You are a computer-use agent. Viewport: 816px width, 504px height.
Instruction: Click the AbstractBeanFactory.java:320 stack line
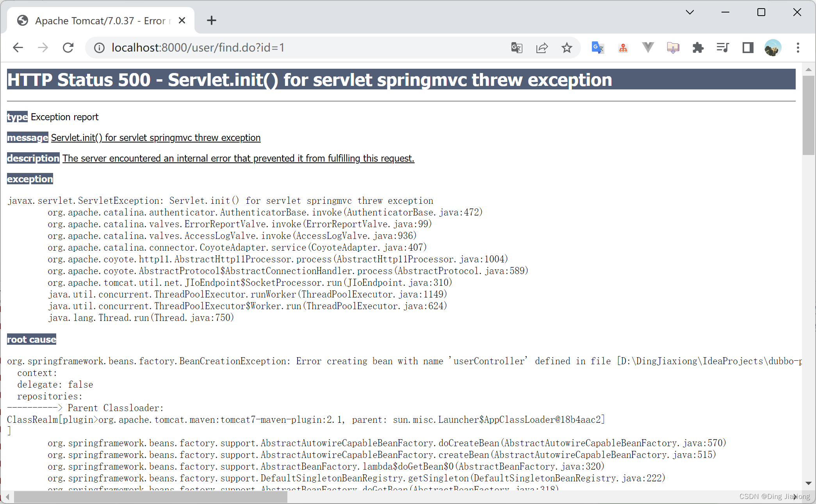coord(326,467)
